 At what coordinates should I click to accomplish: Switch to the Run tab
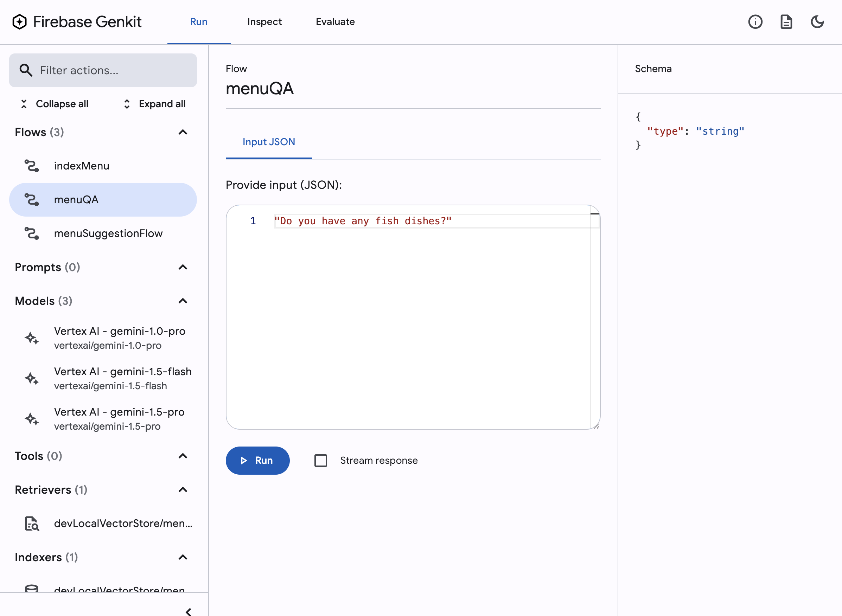199,22
